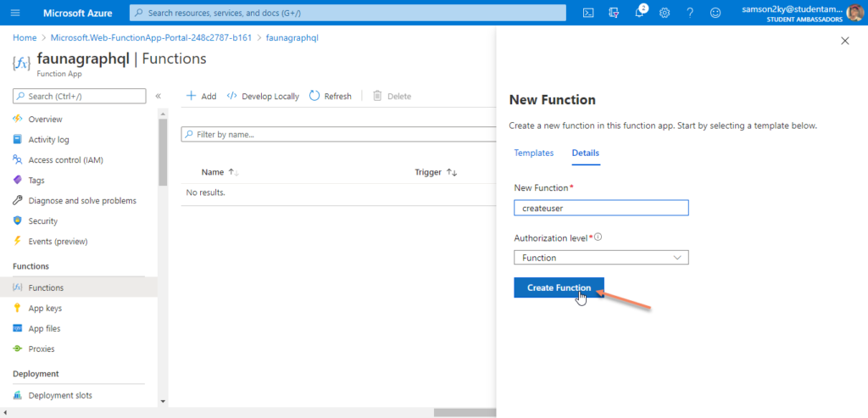This screenshot has height=418, width=868.
Task: Open portal settings gear
Action: [x=665, y=13]
